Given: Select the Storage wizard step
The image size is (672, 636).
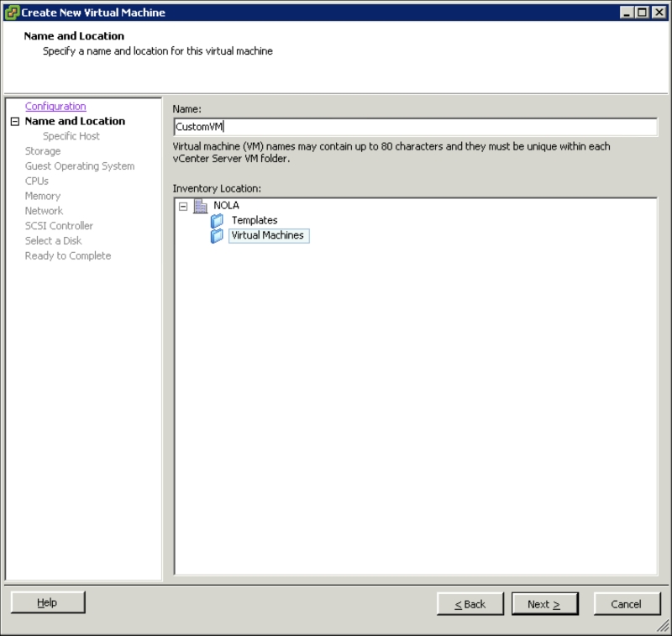Looking at the screenshot, I should pyautogui.click(x=43, y=151).
